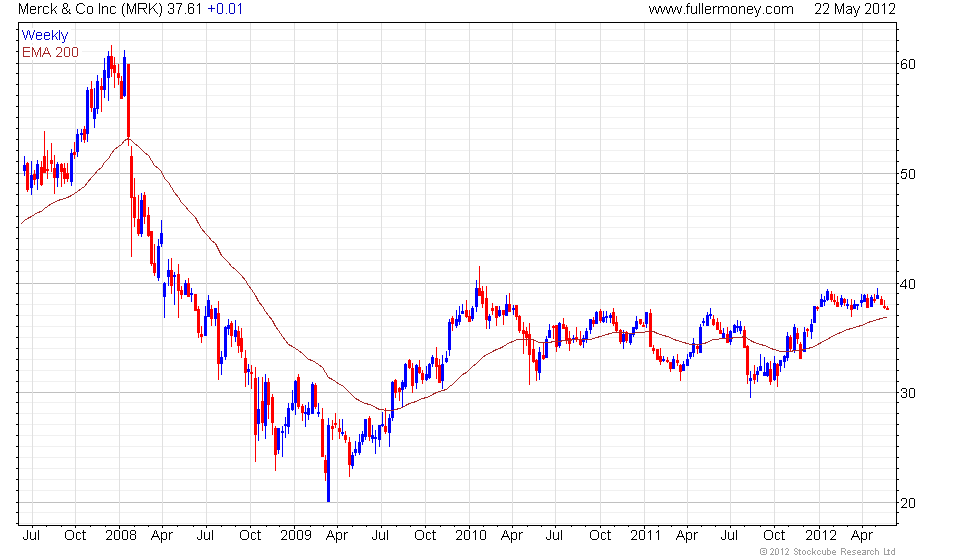Click the 'Merck & Co Inc (MRK)' chart title
This screenshot has width=980, height=560.
point(91,9)
